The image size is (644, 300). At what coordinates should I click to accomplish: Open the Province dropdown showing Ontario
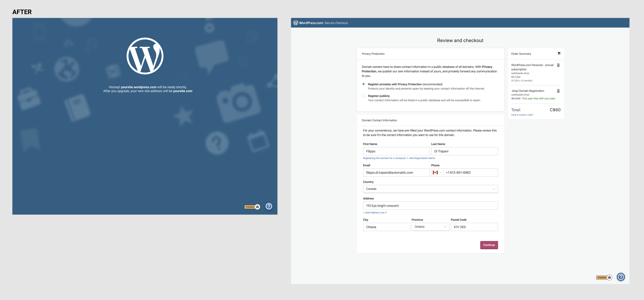pyautogui.click(x=430, y=227)
